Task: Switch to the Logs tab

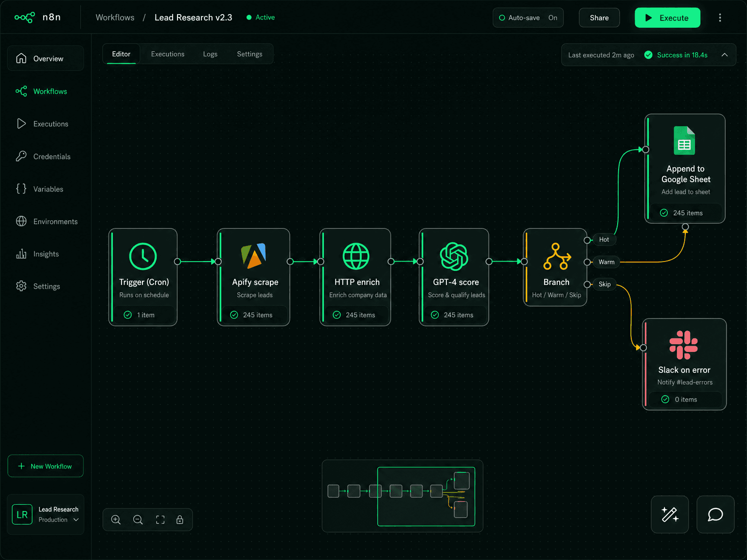Action: [x=210, y=54]
